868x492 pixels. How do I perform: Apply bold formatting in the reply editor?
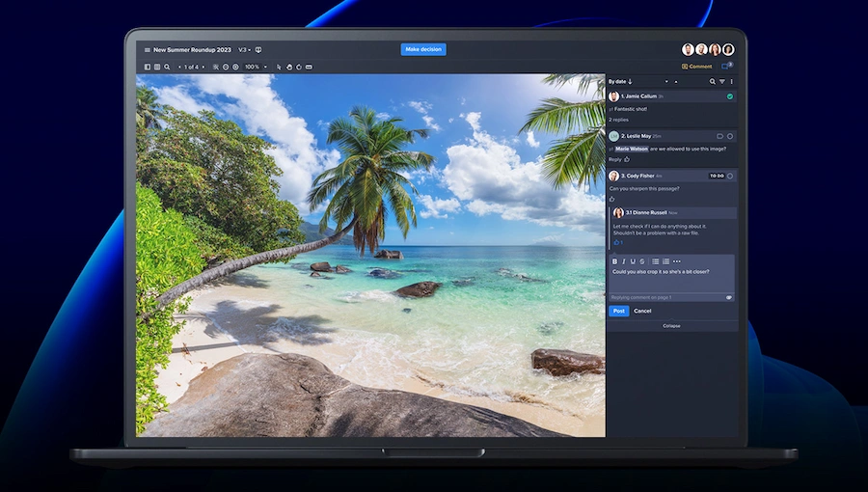pyautogui.click(x=615, y=261)
